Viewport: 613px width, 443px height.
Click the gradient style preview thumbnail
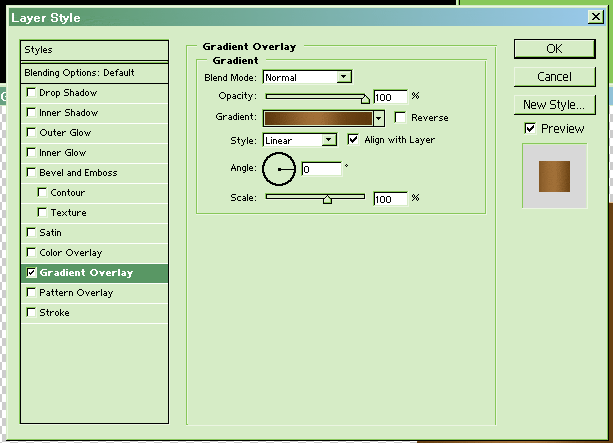pyautogui.click(x=553, y=175)
